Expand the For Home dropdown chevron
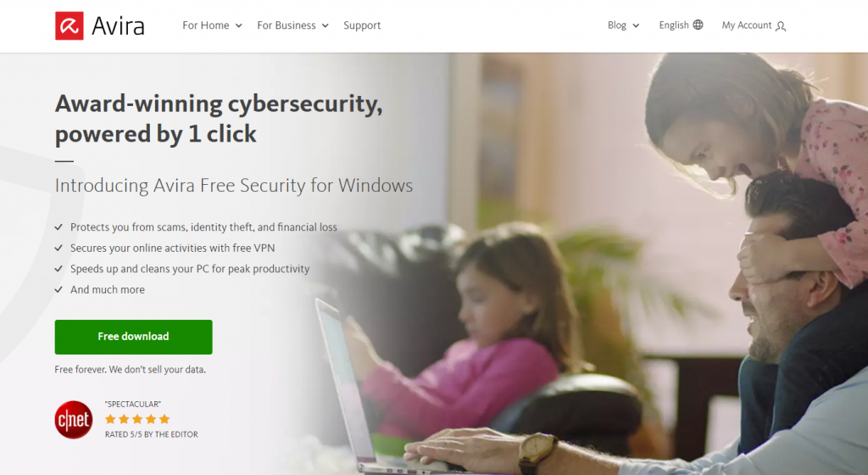868x475 pixels. pos(238,26)
